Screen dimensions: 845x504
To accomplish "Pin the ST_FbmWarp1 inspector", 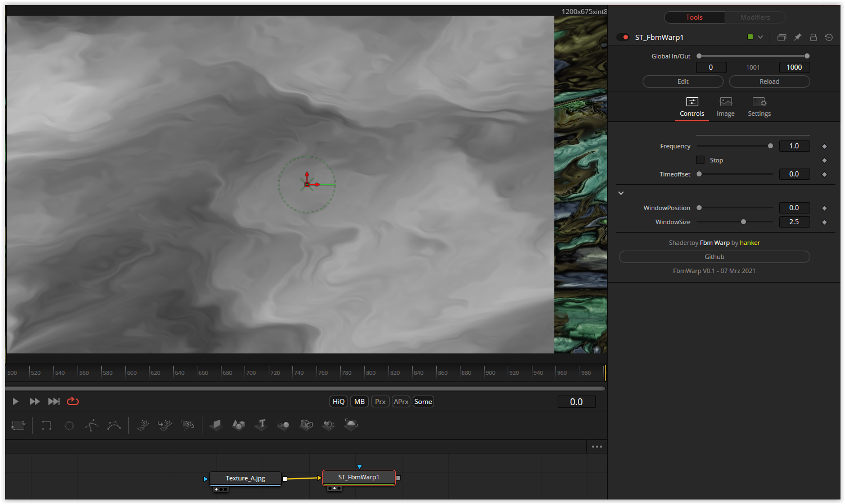I will 797,37.
